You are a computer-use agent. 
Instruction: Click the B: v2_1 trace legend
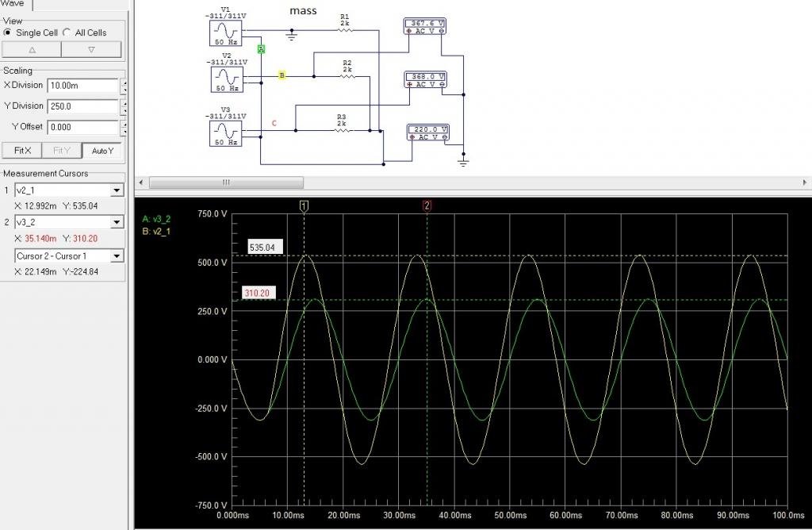coord(156,232)
